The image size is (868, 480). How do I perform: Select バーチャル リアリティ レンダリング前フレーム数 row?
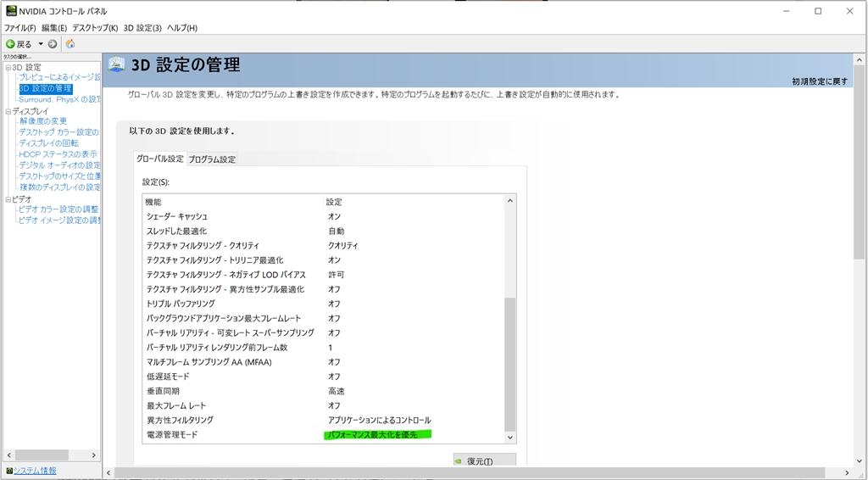point(324,347)
